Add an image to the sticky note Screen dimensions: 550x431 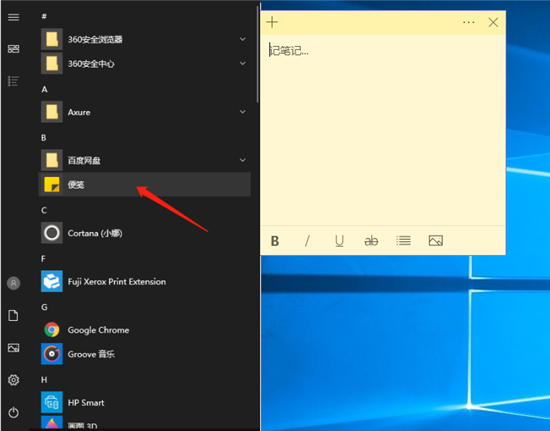pyautogui.click(x=436, y=241)
